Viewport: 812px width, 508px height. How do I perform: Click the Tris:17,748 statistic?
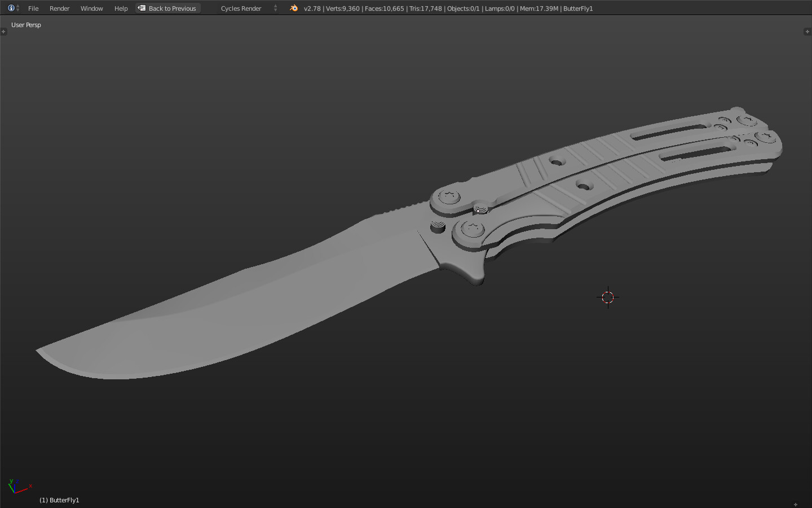426,8
